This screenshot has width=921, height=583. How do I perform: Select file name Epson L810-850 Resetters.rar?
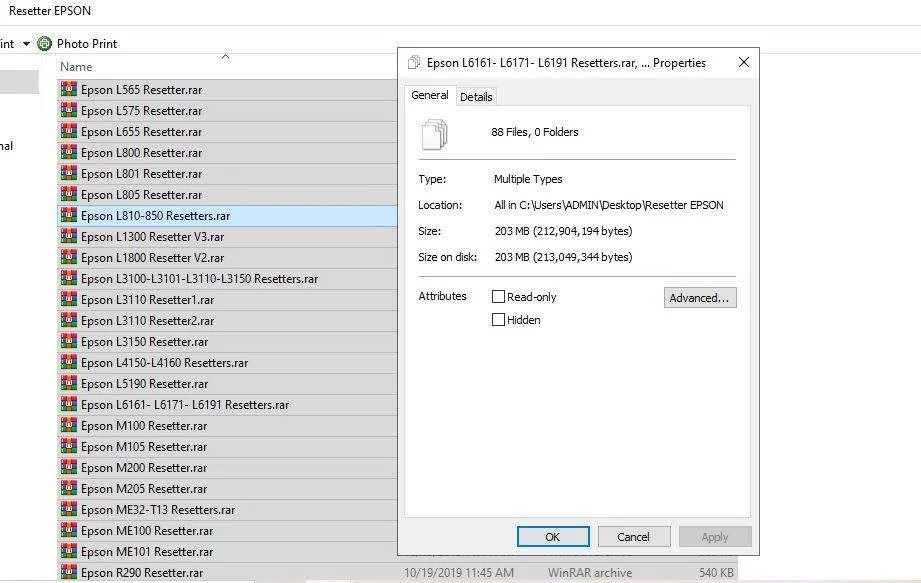click(x=156, y=216)
